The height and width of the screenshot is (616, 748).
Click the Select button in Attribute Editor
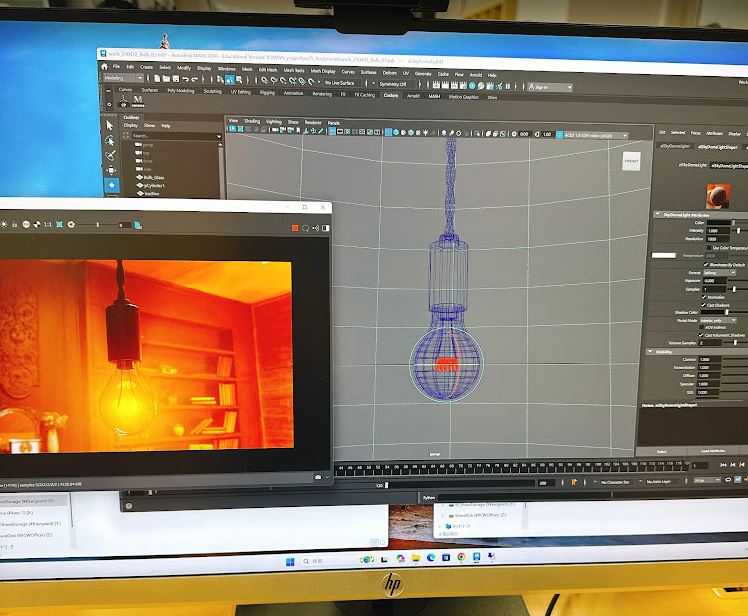pos(662,451)
